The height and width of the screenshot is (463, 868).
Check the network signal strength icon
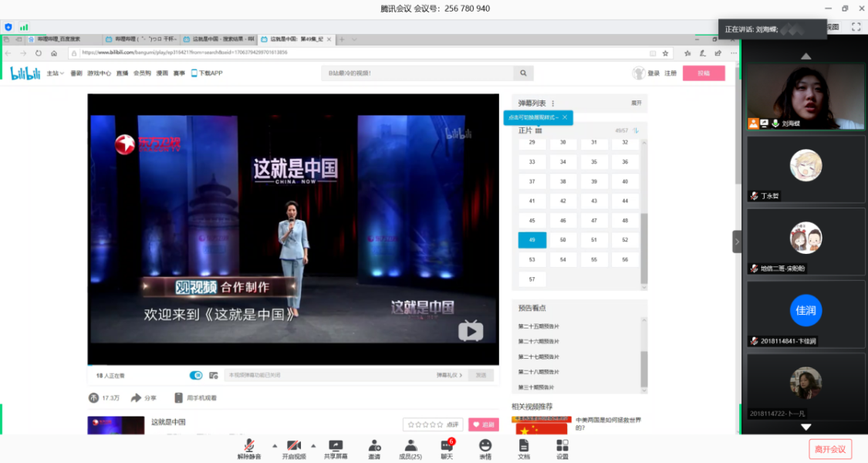(x=24, y=26)
